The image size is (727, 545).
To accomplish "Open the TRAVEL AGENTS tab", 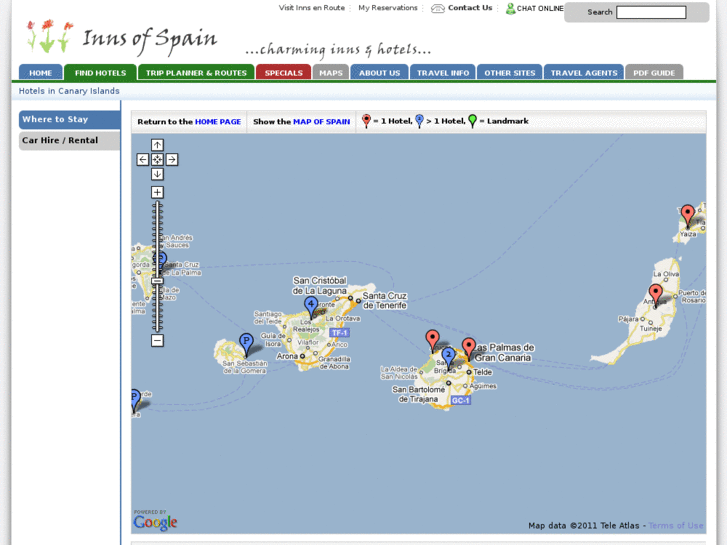I will pyautogui.click(x=584, y=72).
